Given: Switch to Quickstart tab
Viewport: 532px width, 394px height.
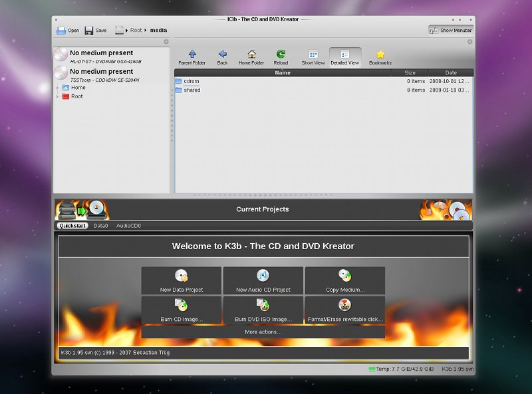Looking at the screenshot, I should pyautogui.click(x=72, y=226).
